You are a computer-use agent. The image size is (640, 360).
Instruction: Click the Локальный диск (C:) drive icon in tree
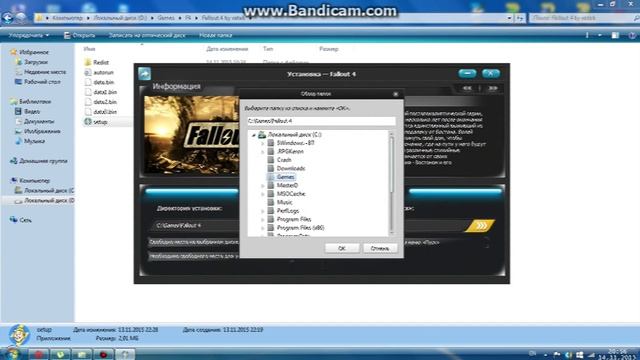(262, 134)
